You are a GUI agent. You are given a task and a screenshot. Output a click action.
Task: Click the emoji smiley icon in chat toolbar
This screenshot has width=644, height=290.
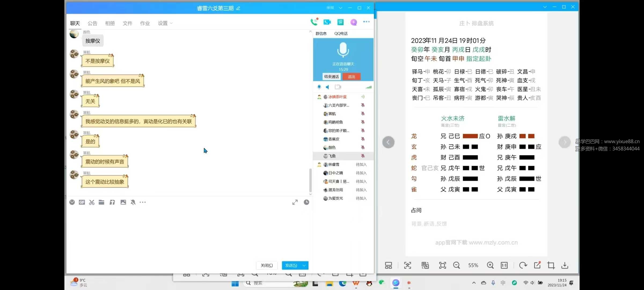coord(72,202)
